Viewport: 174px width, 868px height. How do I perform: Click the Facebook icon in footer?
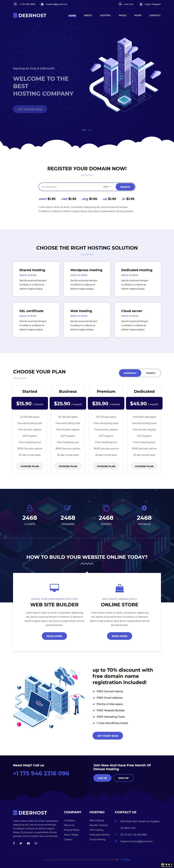tap(14, 843)
